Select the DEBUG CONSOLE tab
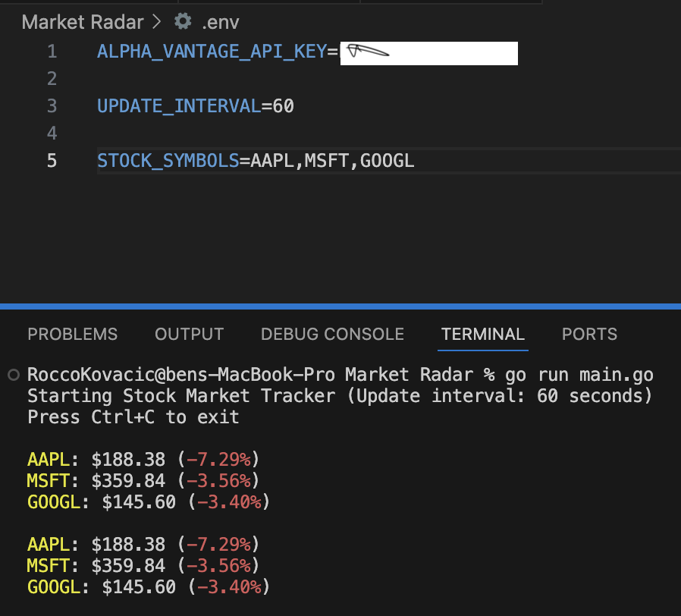 tap(331, 334)
